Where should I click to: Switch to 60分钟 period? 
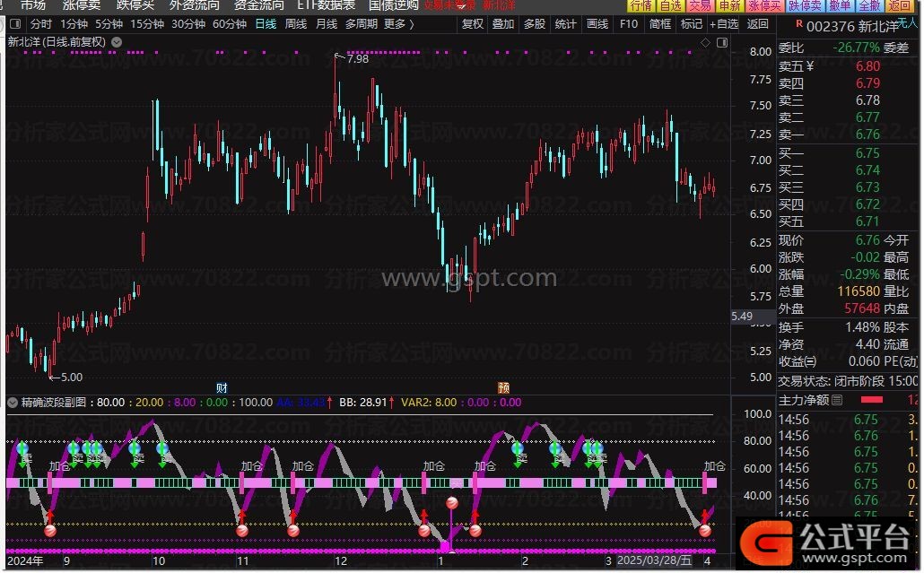coord(230,24)
